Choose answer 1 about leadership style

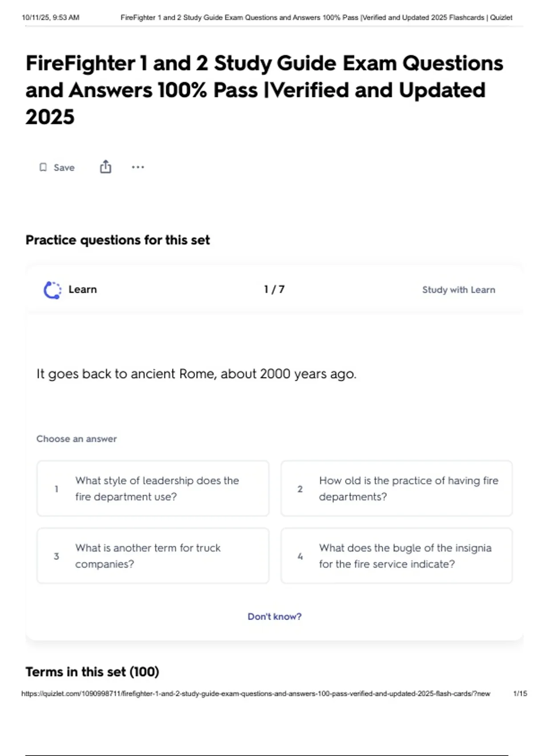click(x=153, y=488)
